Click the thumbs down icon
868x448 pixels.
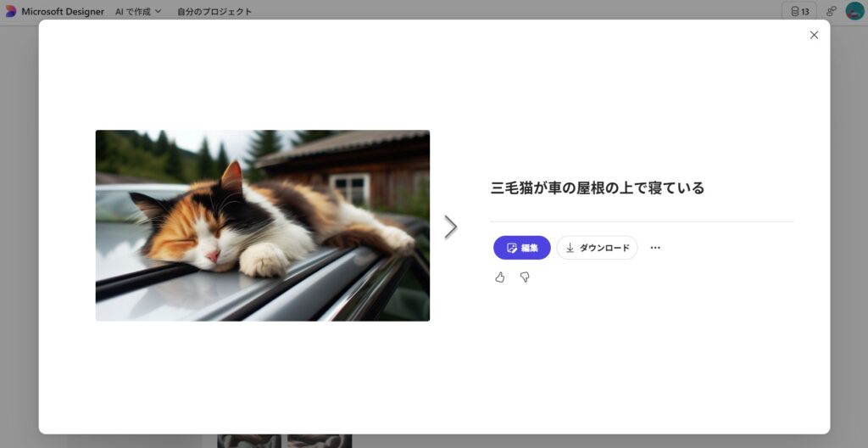coord(525,277)
